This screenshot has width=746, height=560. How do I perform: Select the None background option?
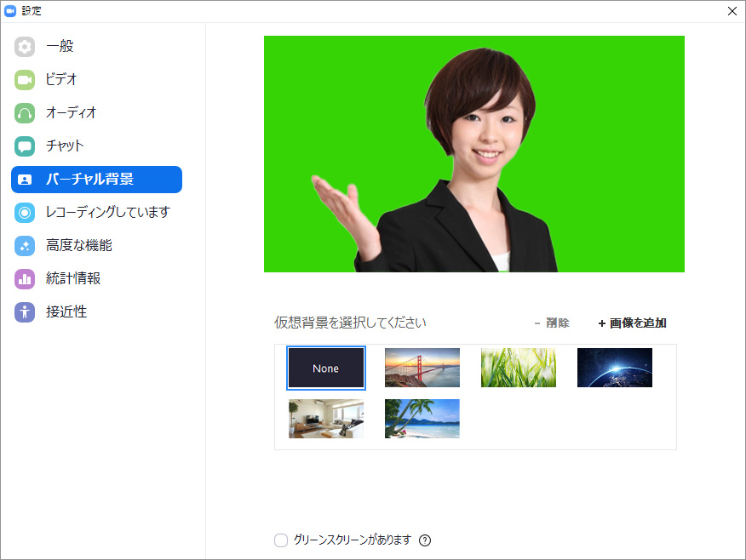tap(326, 368)
